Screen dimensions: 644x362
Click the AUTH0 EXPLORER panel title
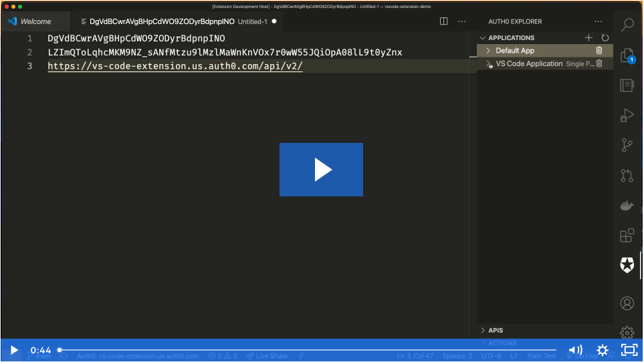click(515, 21)
